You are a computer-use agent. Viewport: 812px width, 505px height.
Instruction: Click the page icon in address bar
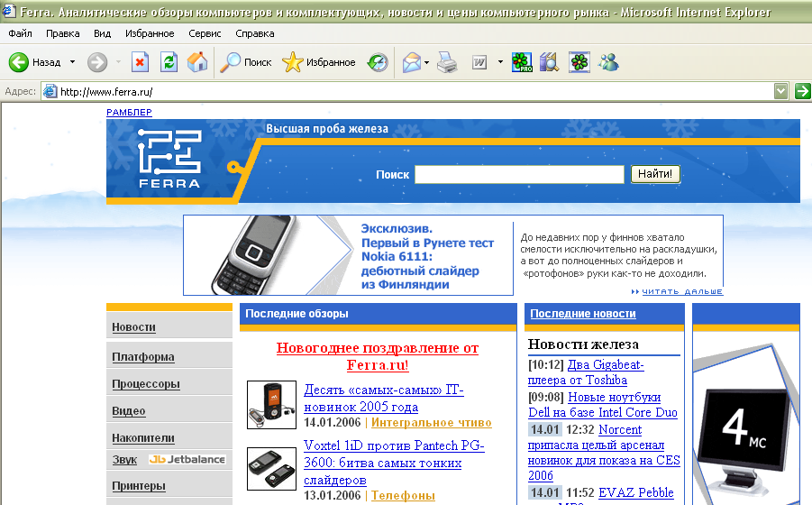coord(50,92)
